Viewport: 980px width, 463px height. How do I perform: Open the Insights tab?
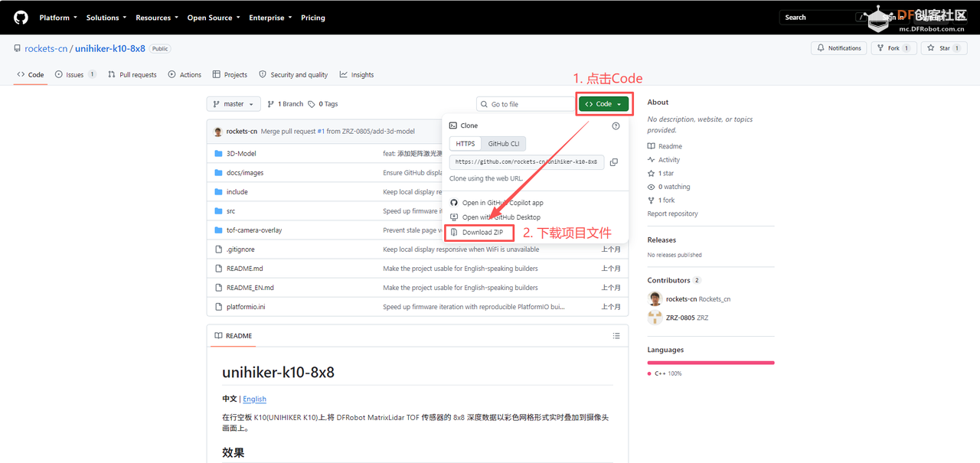[357, 75]
